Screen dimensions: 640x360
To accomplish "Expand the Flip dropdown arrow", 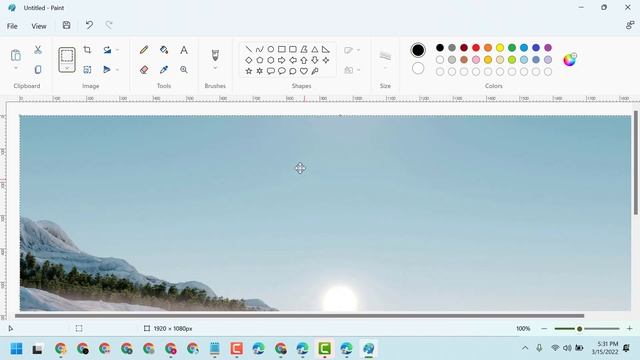I will pyautogui.click(x=117, y=70).
